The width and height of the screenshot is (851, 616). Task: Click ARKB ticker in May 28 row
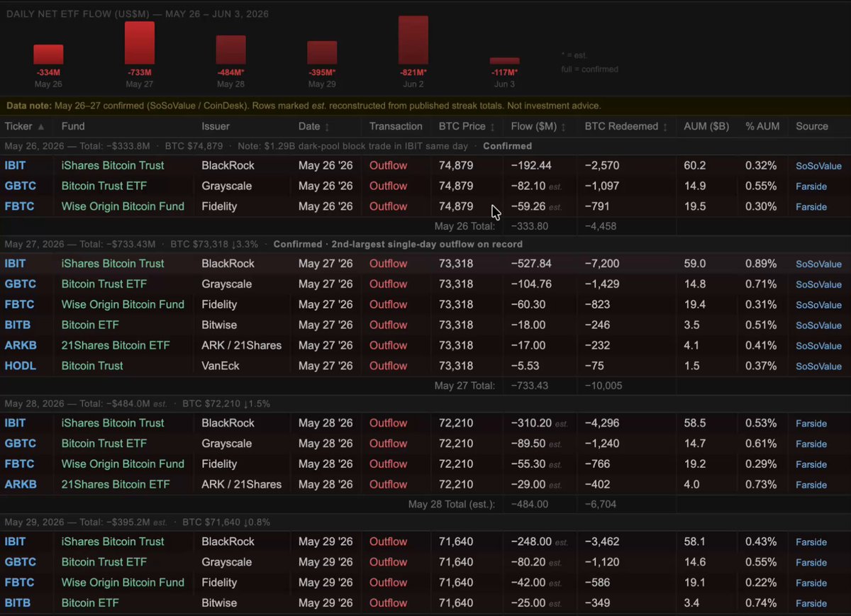(x=21, y=484)
